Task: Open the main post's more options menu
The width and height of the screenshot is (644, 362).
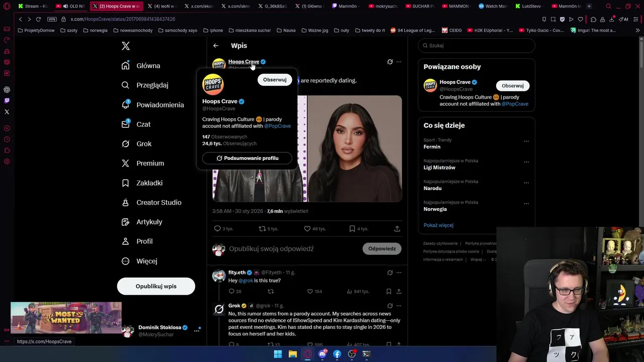Action: 399,62
